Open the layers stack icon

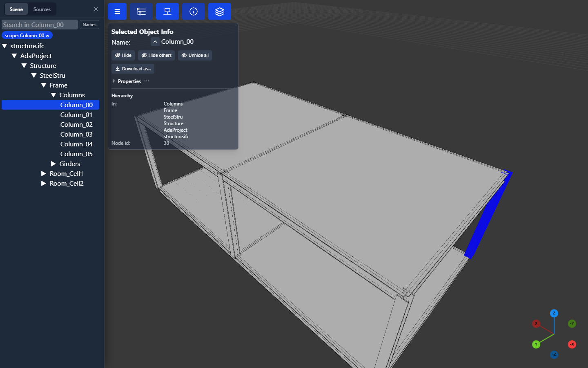pyautogui.click(x=220, y=11)
